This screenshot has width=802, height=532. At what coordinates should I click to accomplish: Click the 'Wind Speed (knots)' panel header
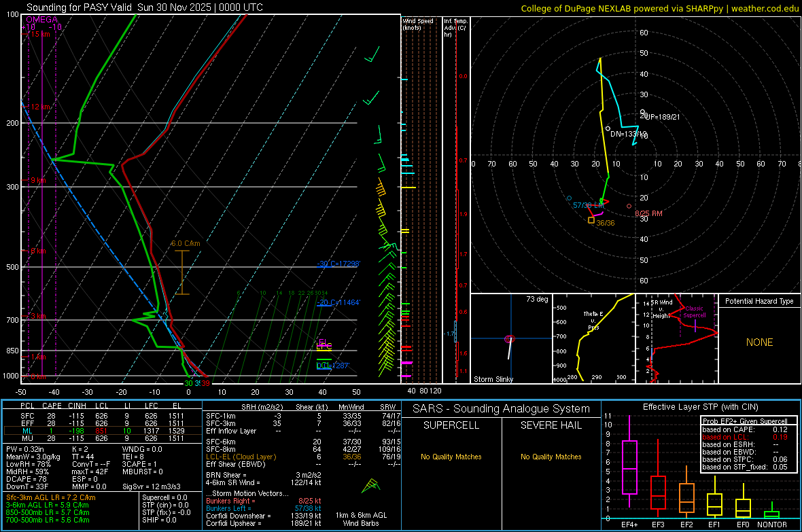pos(418,24)
